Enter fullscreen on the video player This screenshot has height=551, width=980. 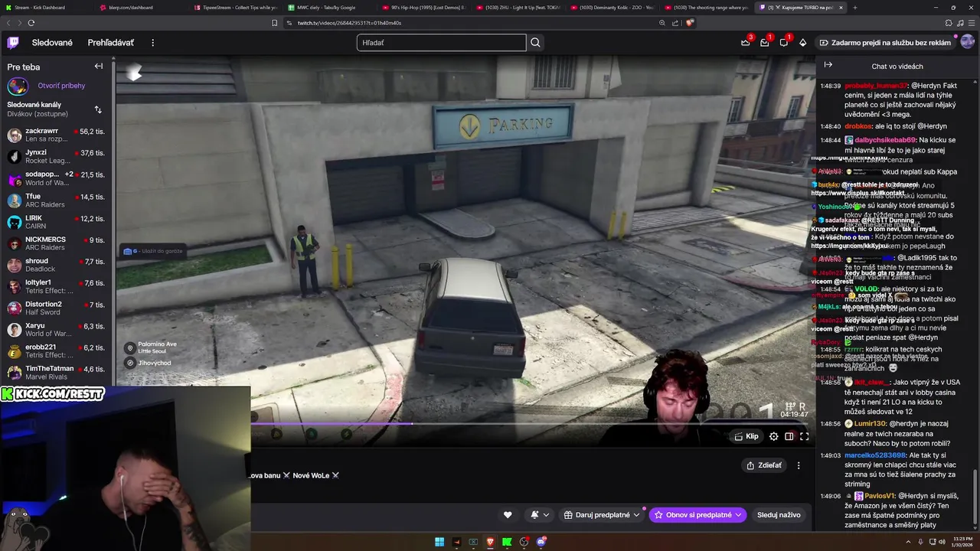click(804, 436)
